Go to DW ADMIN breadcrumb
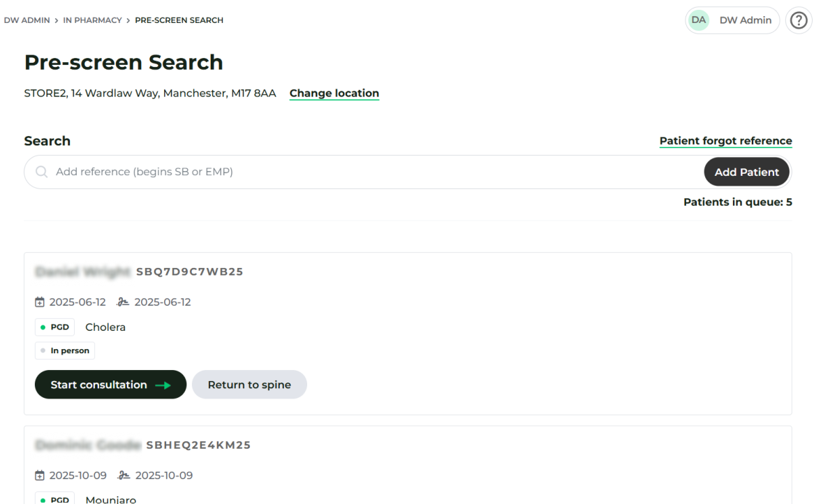The height and width of the screenshot is (504, 814). click(x=27, y=20)
